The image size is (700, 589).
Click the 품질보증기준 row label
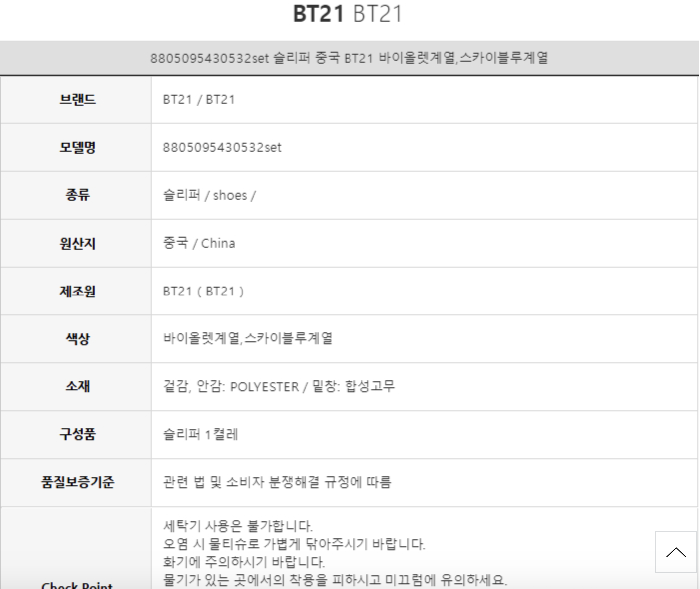coord(77,482)
